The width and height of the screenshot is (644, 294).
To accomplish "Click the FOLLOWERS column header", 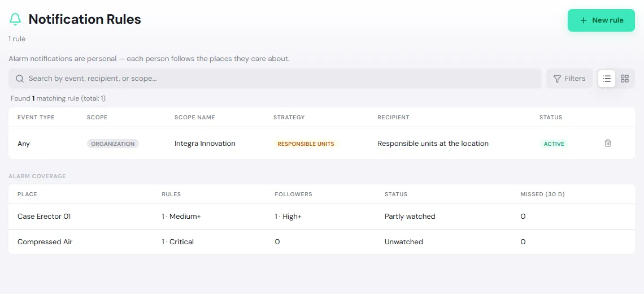I will click(293, 194).
